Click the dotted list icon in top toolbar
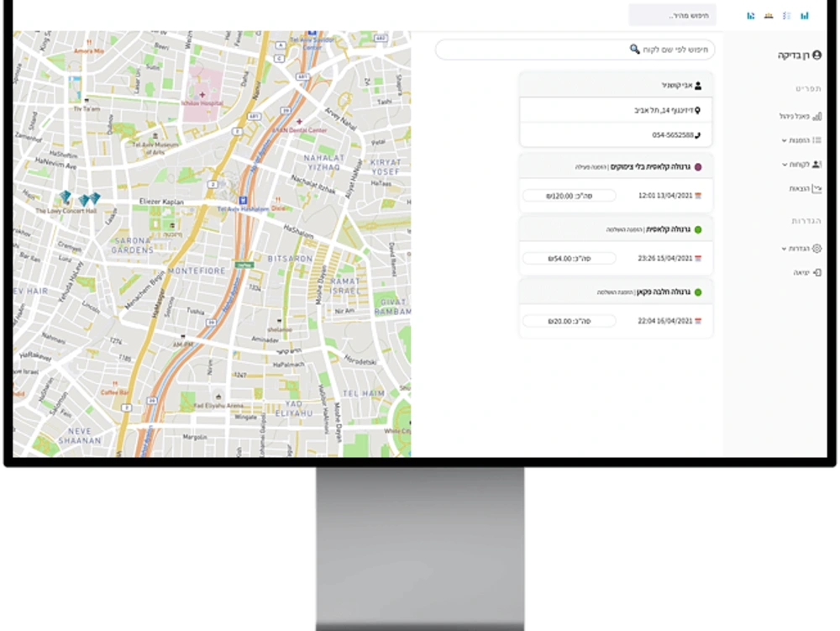The height and width of the screenshot is (631, 840). click(x=786, y=16)
